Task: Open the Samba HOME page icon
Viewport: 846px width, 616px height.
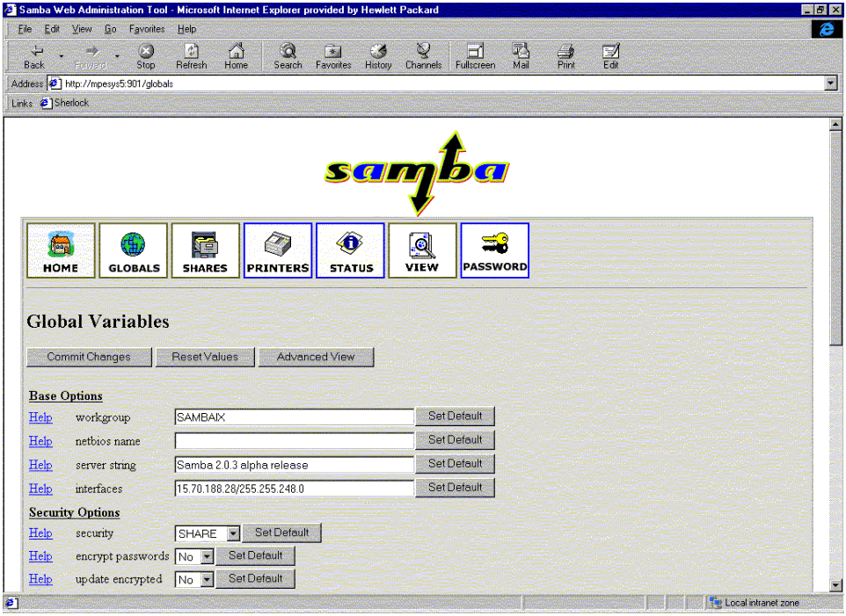Action: click(x=61, y=250)
